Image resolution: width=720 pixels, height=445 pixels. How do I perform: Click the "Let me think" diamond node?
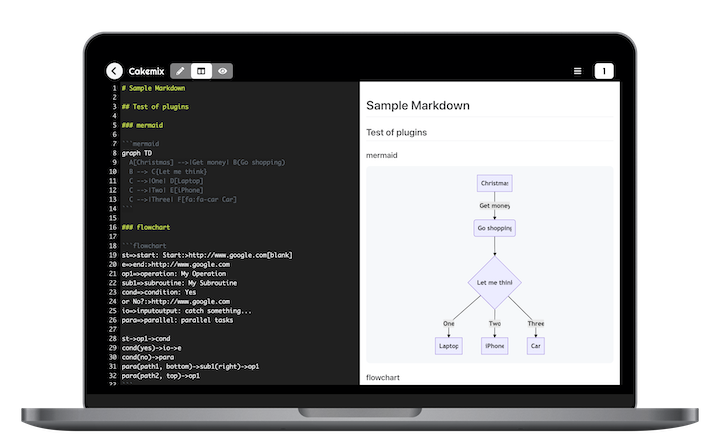(x=494, y=282)
